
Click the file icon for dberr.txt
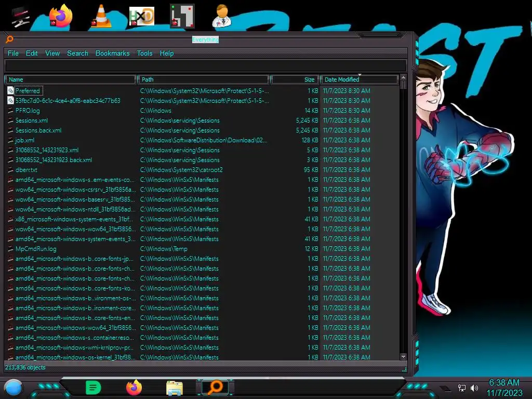(x=10, y=170)
